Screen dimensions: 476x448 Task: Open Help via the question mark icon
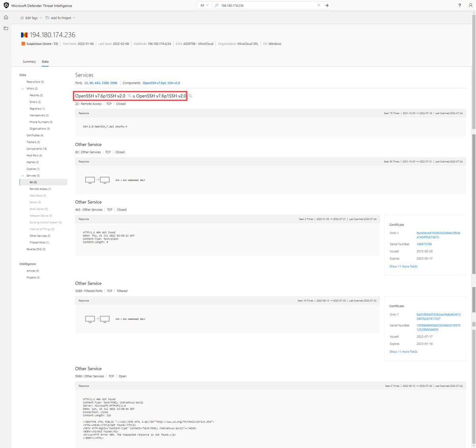pyautogui.click(x=459, y=5)
